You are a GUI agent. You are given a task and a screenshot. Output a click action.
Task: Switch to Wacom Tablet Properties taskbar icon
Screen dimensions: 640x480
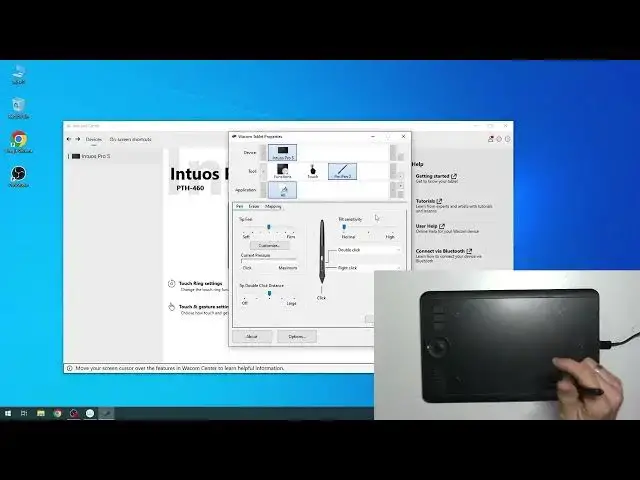coord(107,413)
